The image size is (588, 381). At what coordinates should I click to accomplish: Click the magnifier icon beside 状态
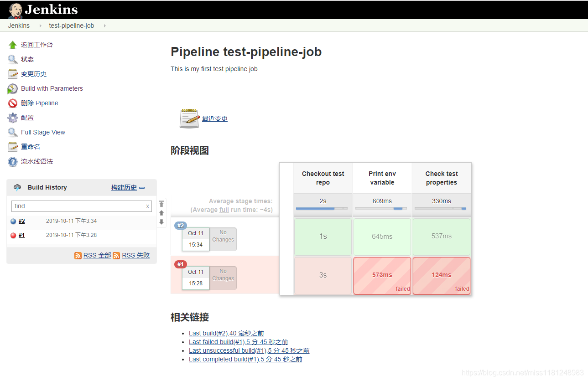pyautogui.click(x=13, y=59)
